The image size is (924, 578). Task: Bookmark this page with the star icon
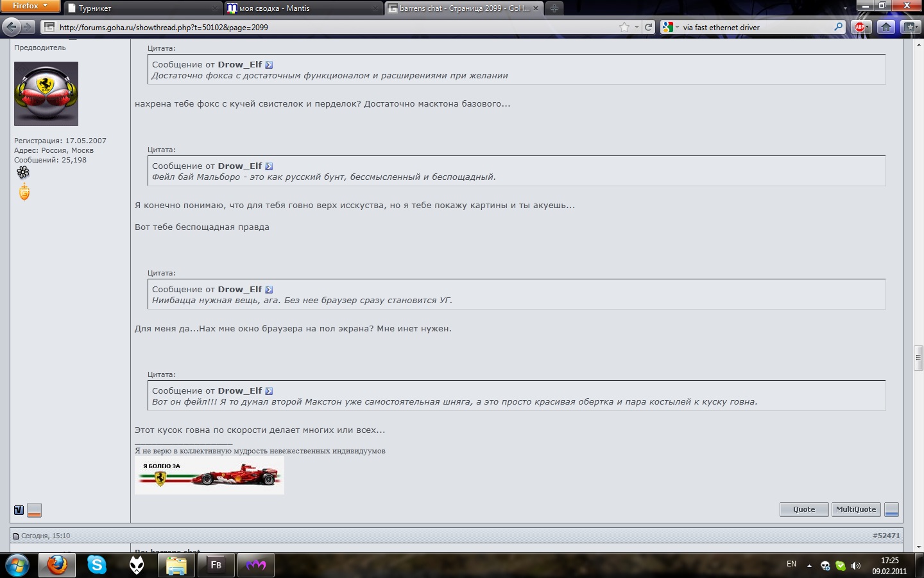pyautogui.click(x=624, y=27)
